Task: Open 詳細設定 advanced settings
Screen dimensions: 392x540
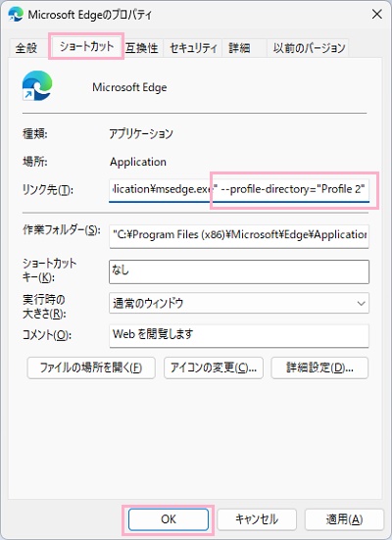Action: 319,368
